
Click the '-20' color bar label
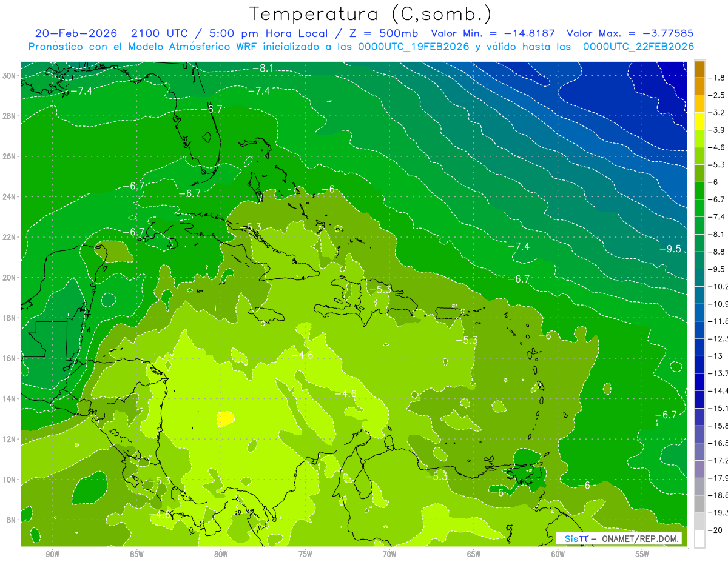tap(716, 530)
